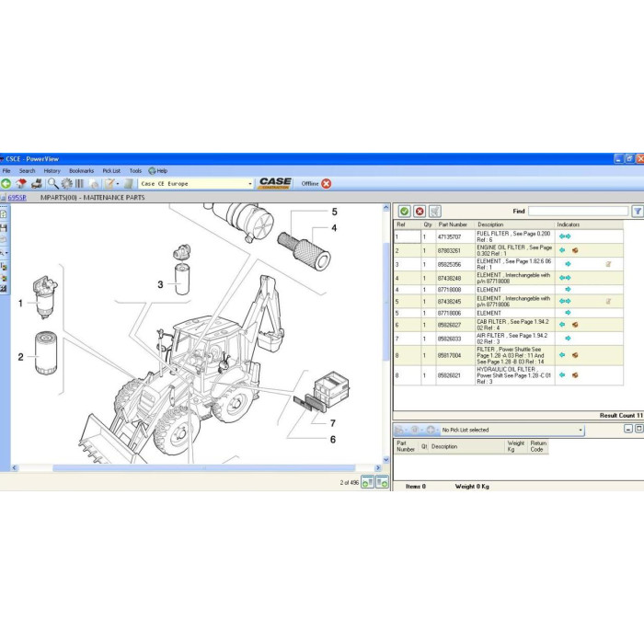The height and width of the screenshot is (644, 644).
Task: Click the diagram horizontal scrollbar thumb
Action: [x=203, y=467]
